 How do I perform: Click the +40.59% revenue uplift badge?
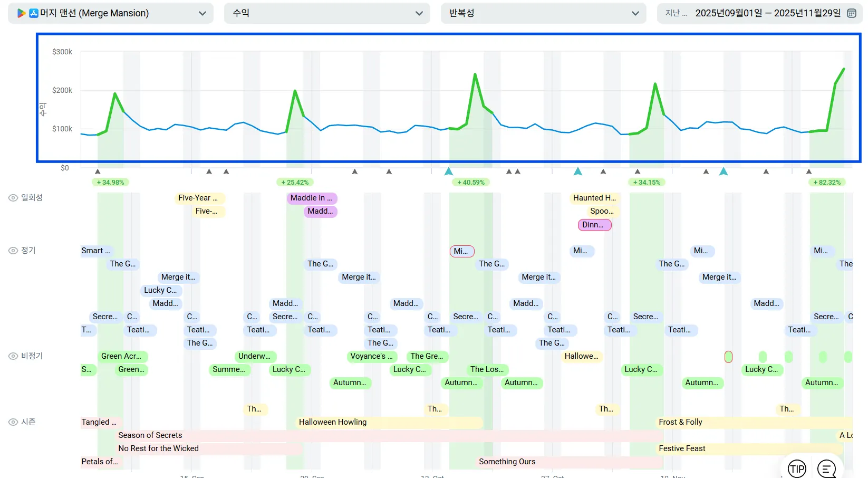(x=470, y=183)
